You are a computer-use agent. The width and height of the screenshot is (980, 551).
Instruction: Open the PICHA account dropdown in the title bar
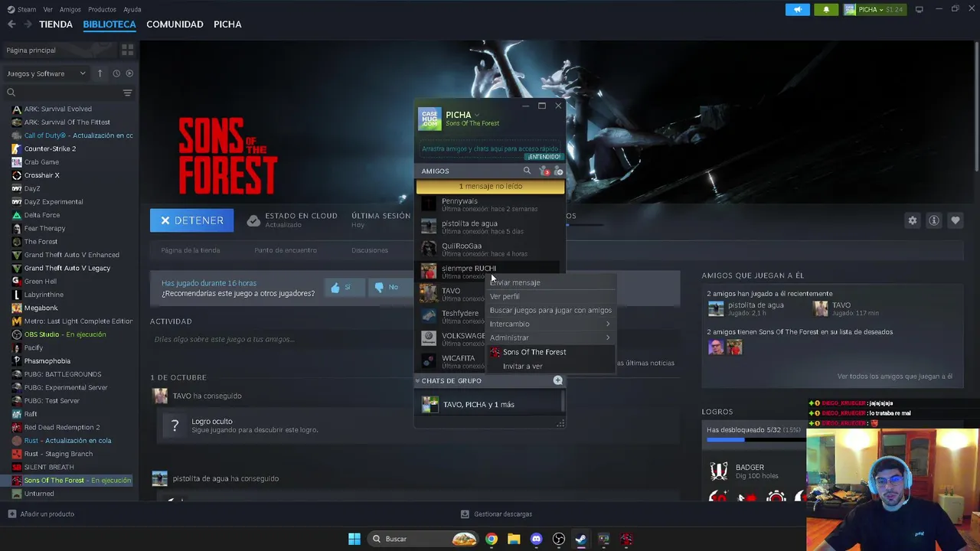tap(875, 10)
